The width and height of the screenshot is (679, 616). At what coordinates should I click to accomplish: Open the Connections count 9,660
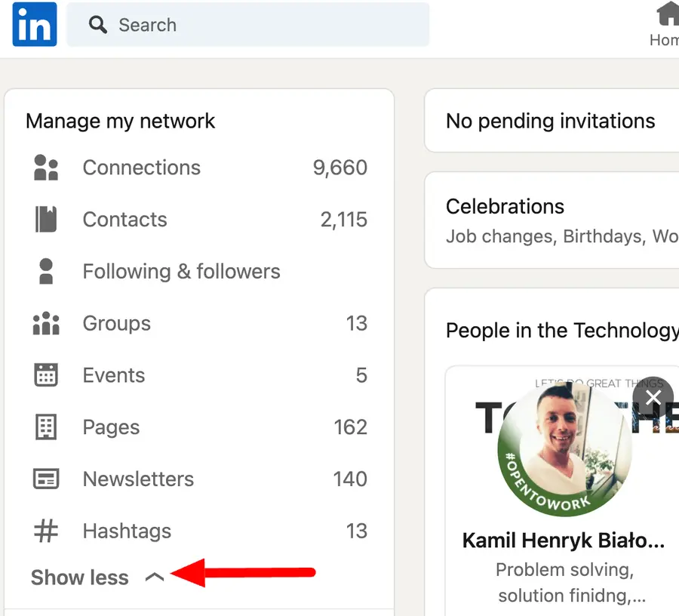(339, 168)
